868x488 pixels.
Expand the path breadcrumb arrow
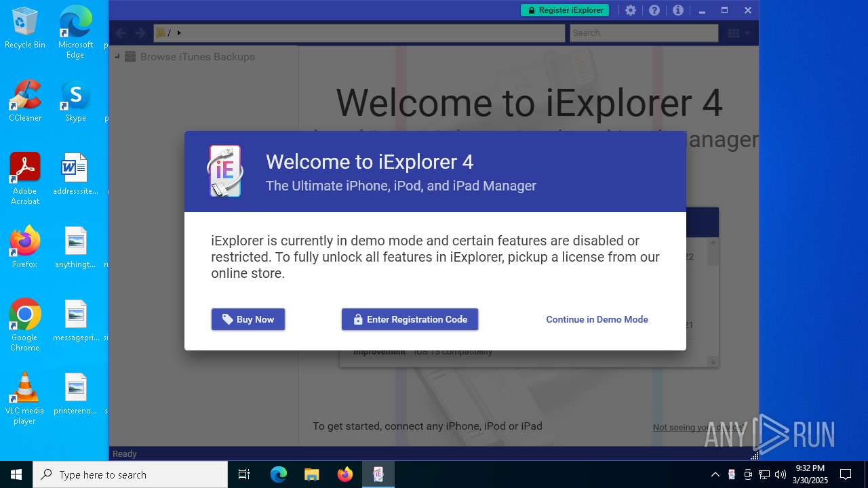[179, 33]
